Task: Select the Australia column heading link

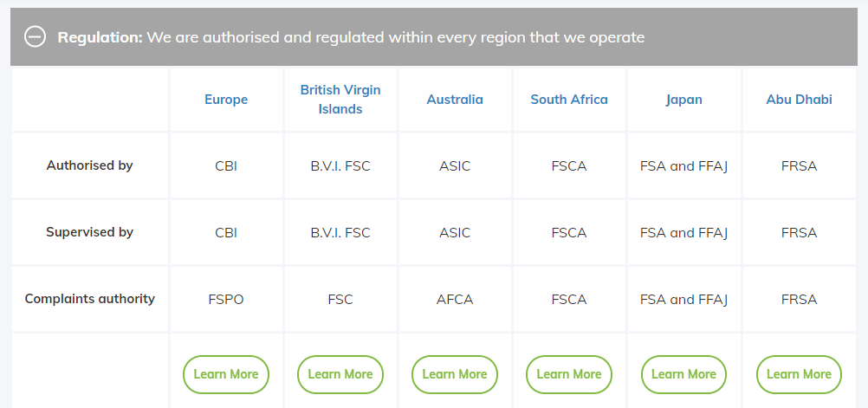Action: (455, 100)
